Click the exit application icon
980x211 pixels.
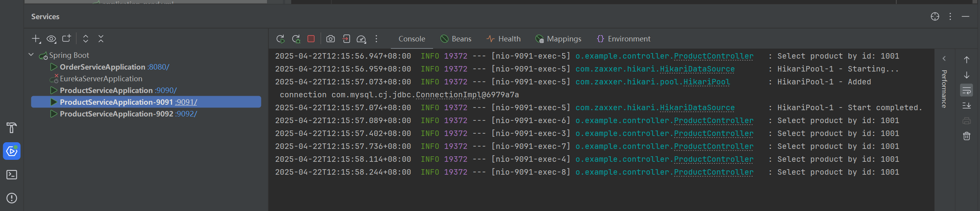point(346,39)
